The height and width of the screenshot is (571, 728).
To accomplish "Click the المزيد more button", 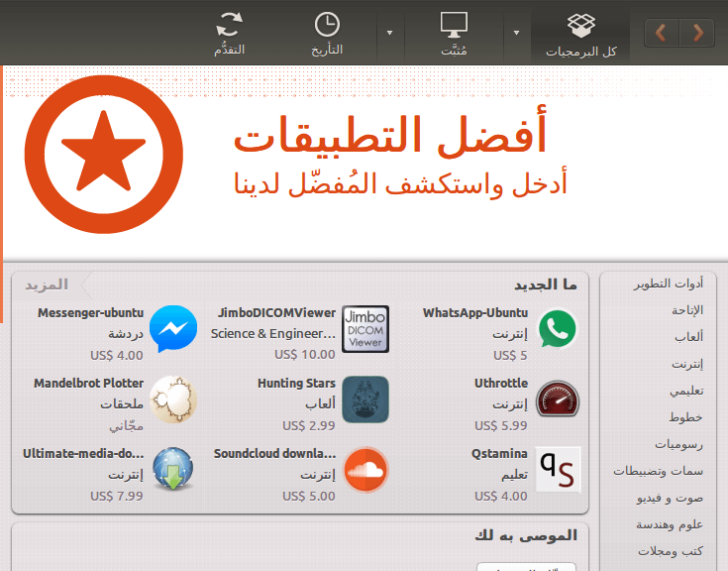I will (x=47, y=285).
